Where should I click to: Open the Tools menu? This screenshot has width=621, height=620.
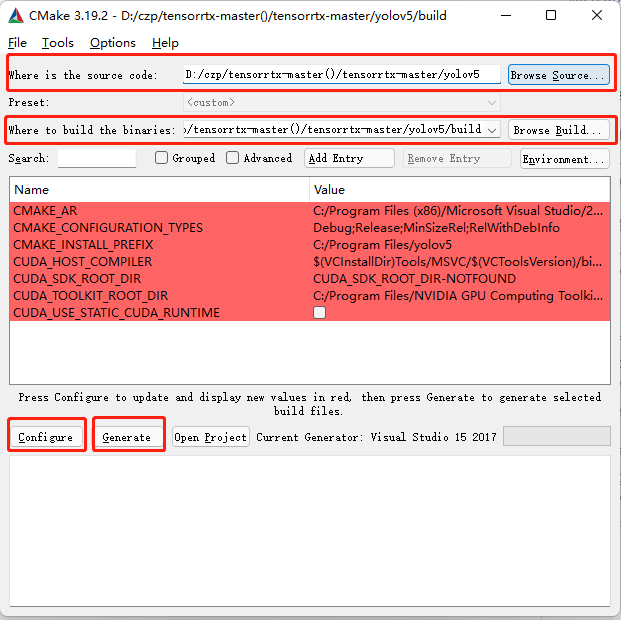point(58,43)
